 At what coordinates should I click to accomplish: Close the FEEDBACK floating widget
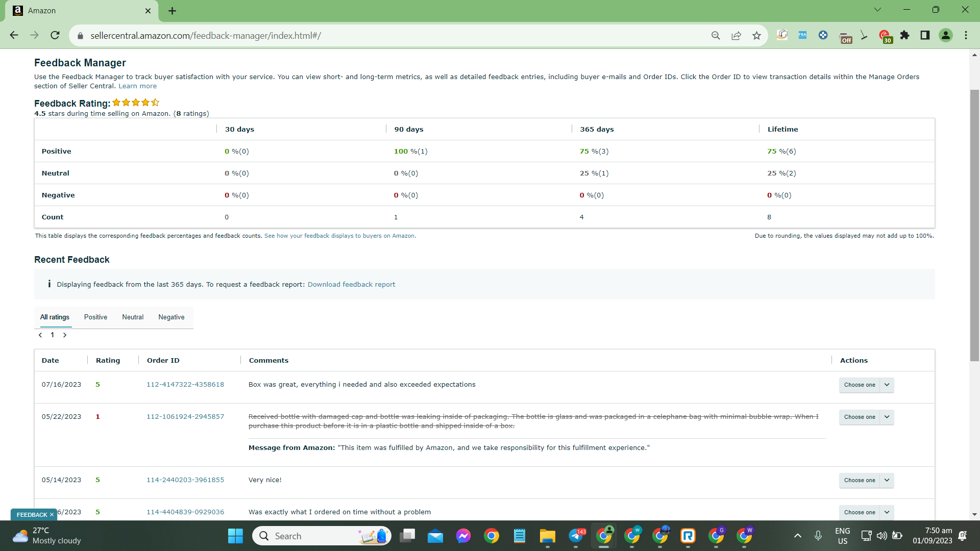[52, 515]
